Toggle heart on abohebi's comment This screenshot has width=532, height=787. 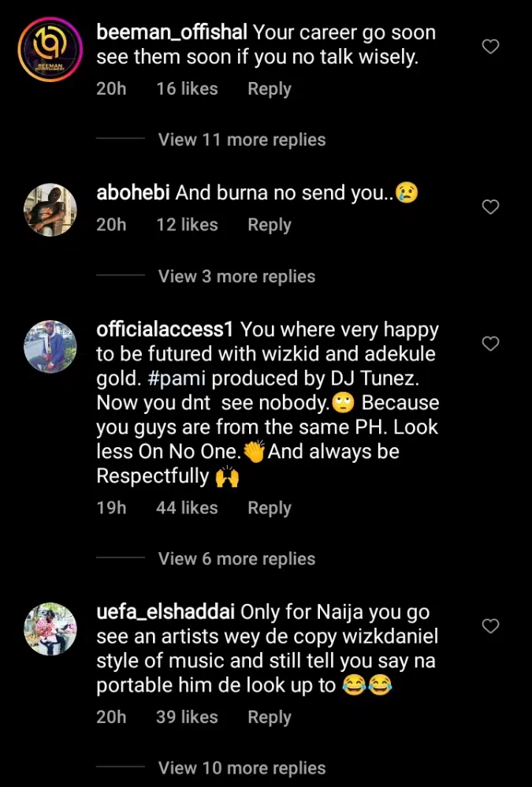490,207
